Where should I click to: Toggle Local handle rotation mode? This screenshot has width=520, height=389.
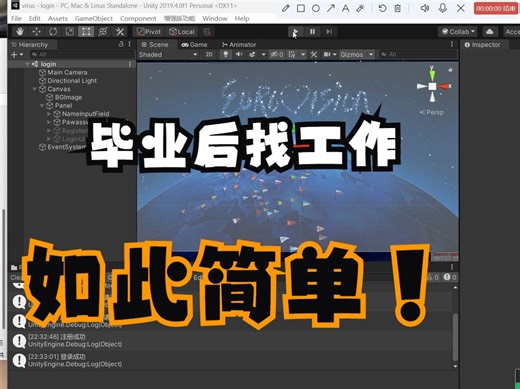(182, 32)
